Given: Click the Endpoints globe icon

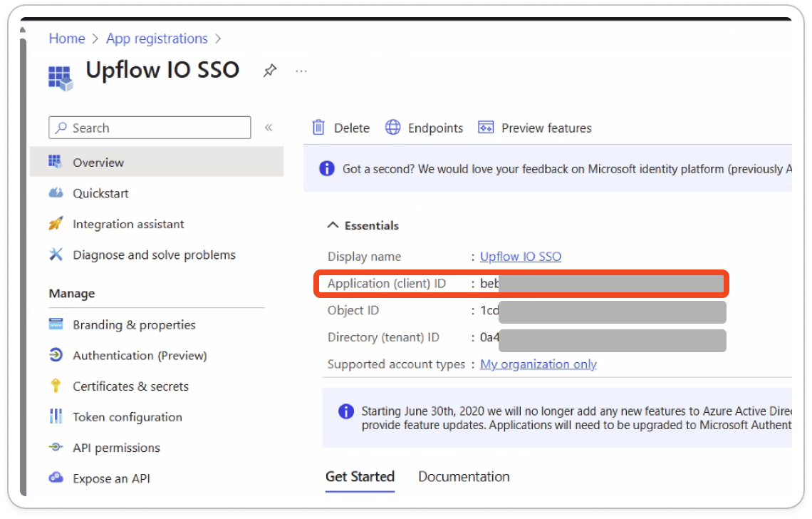Looking at the screenshot, I should click(x=392, y=127).
